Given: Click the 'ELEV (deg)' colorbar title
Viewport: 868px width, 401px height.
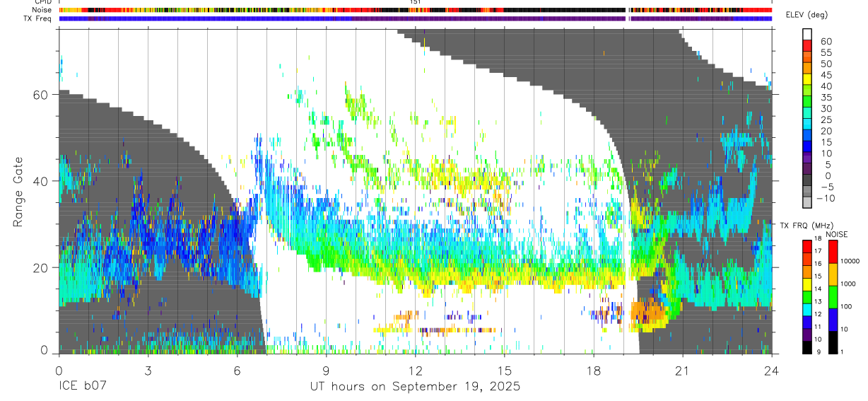Looking at the screenshot, I should click(x=807, y=15).
